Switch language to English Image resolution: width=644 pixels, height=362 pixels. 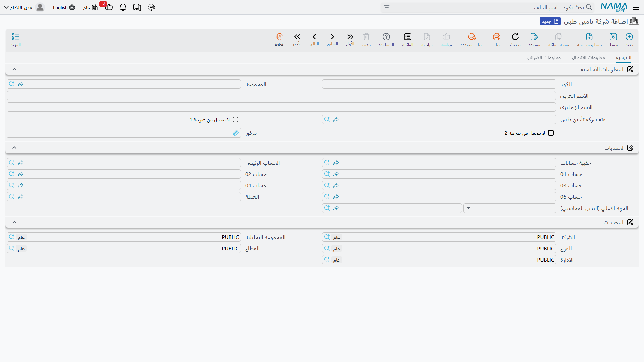(x=64, y=7)
